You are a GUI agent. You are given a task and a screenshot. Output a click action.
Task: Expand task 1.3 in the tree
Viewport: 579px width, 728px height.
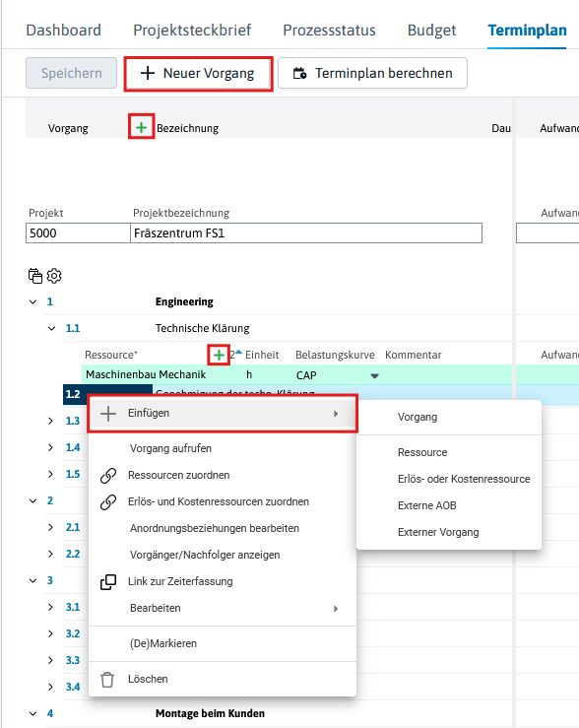[50, 421]
